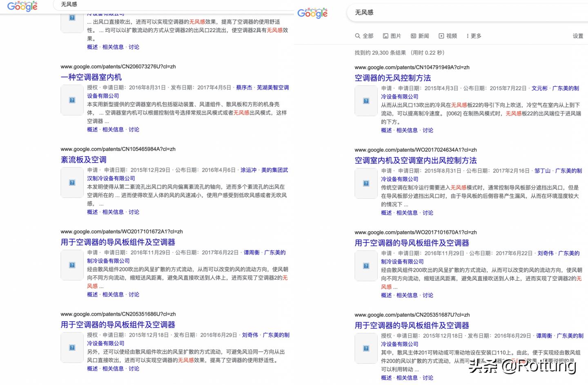Click the newspaper icon next to 新闻 tab
The height and width of the screenshot is (385, 588).
(412, 36)
